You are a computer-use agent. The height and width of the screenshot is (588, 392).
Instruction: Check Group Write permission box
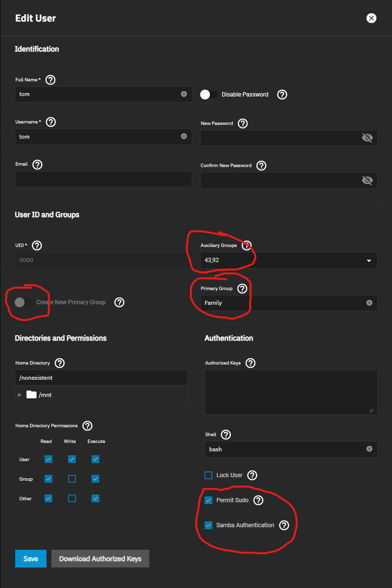[72, 479]
